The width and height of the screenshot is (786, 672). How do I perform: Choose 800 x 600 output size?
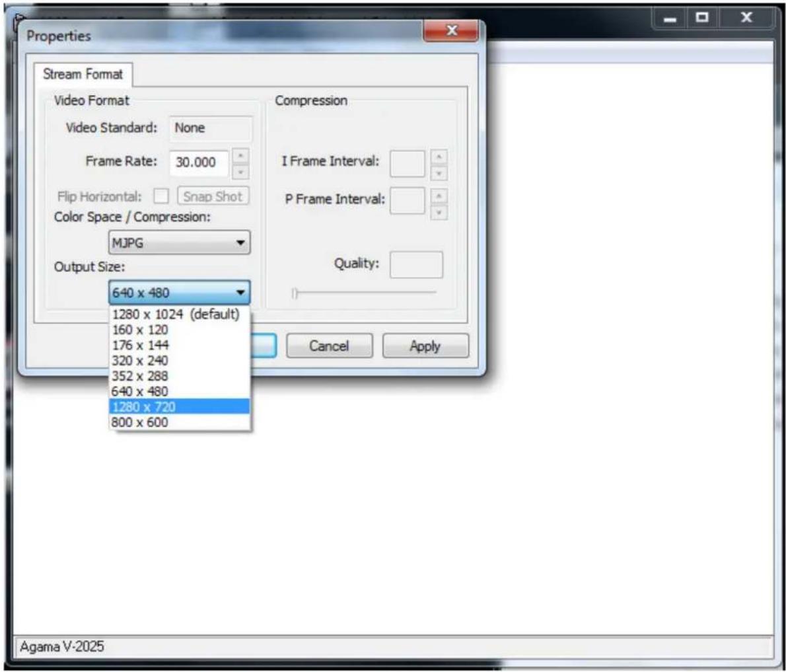(180, 422)
